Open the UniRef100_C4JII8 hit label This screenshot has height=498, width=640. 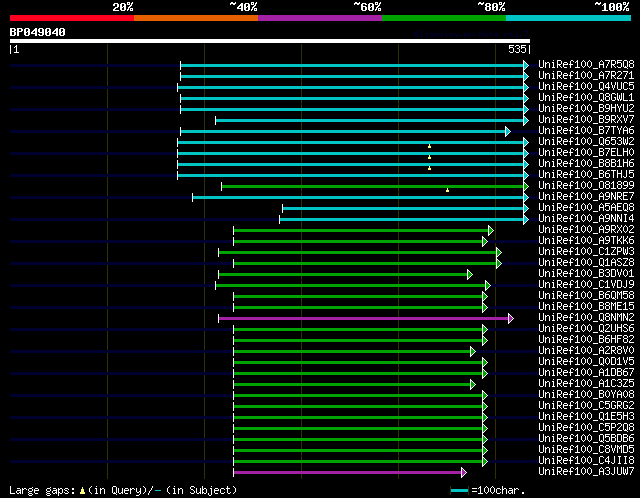pos(586,460)
